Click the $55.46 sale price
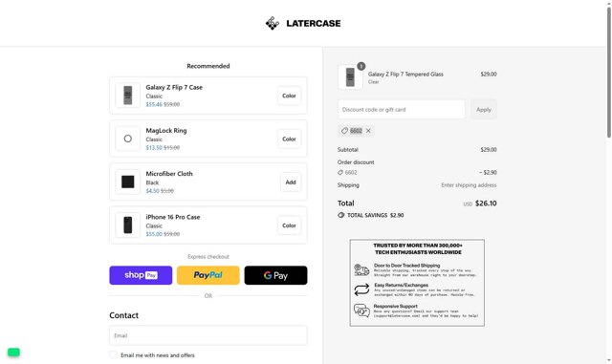 point(154,104)
